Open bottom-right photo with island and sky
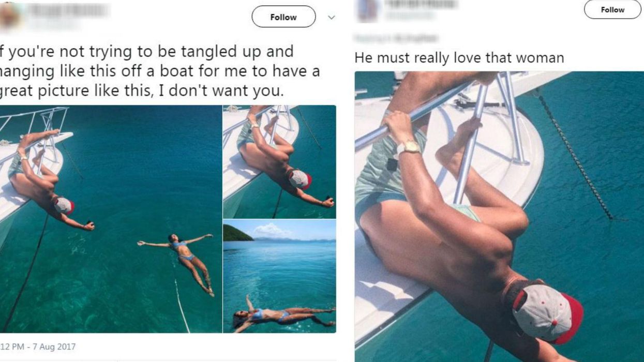 coord(279,276)
